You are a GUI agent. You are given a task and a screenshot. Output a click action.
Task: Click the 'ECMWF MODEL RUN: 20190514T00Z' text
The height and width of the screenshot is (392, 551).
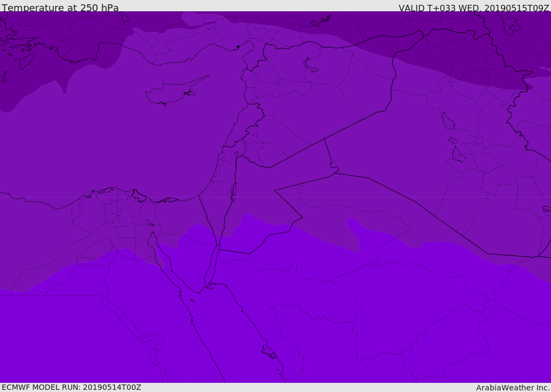tap(72, 387)
